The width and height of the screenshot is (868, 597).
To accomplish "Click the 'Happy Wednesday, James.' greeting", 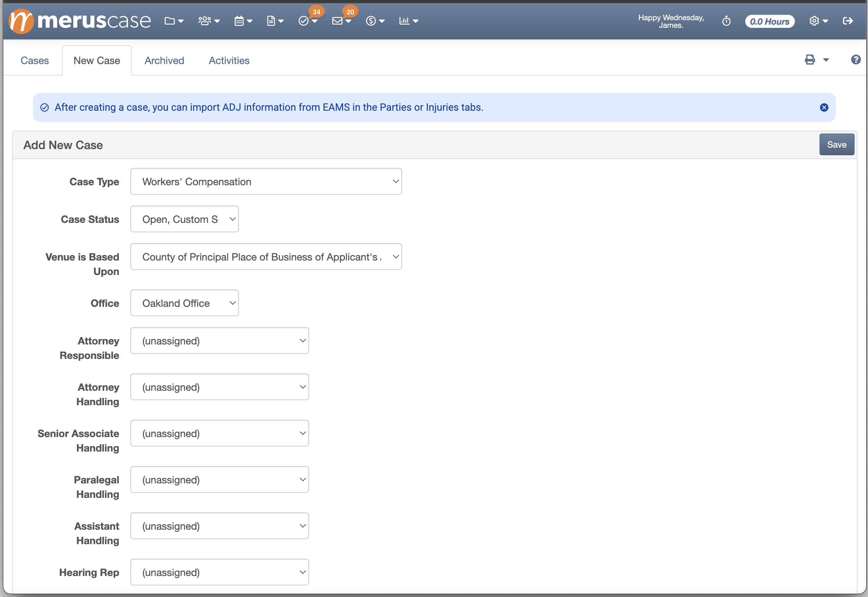I will (x=671, y=21).
